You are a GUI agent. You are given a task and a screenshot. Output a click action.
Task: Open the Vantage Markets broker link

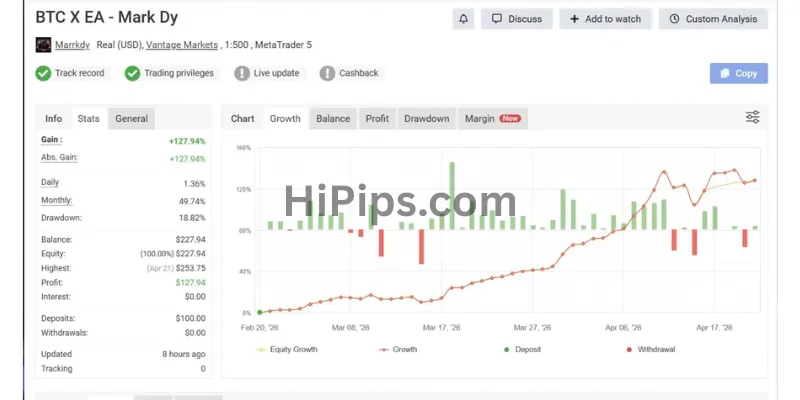(182, 45)
